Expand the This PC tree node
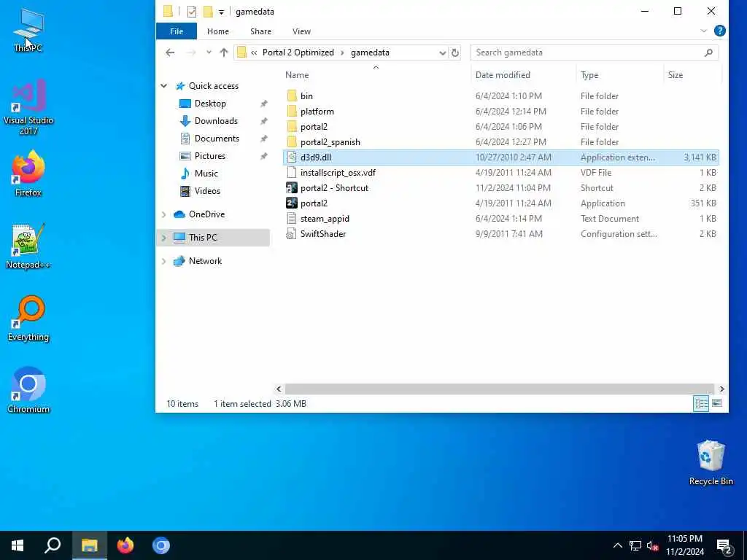Screen dimensions: 747x560 (164, 238)
